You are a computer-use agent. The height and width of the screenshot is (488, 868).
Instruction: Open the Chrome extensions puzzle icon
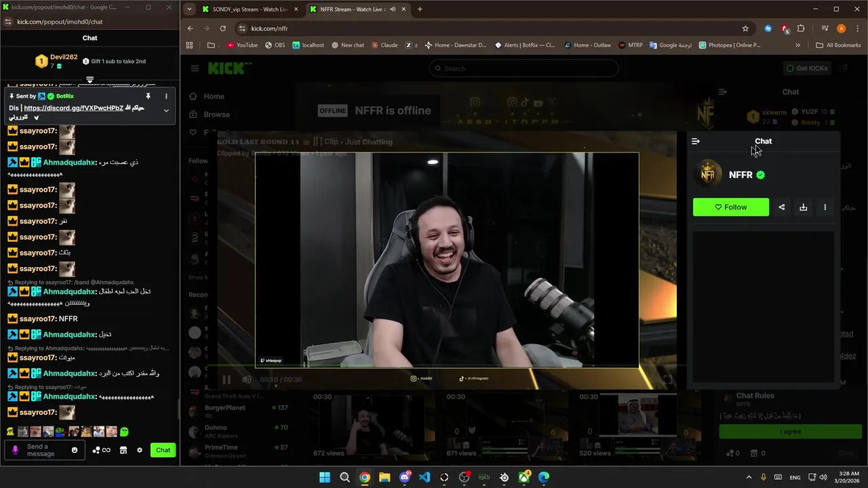pyautogui.click(x=801, y=28)
